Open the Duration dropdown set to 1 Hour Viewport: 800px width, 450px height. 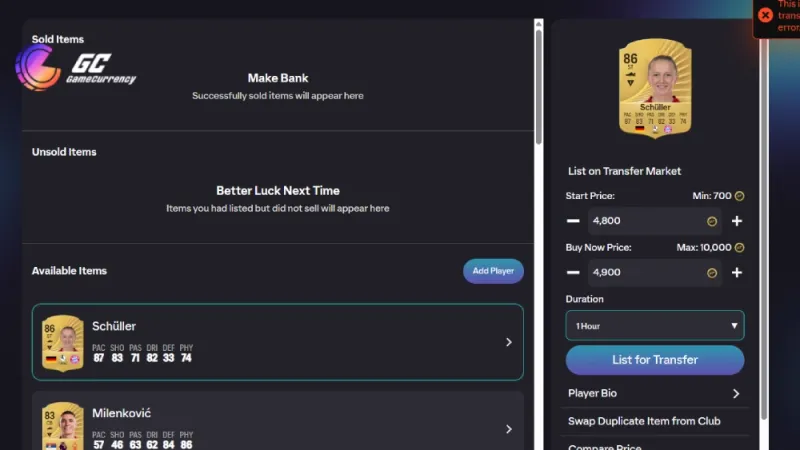(x=655, y=326)
